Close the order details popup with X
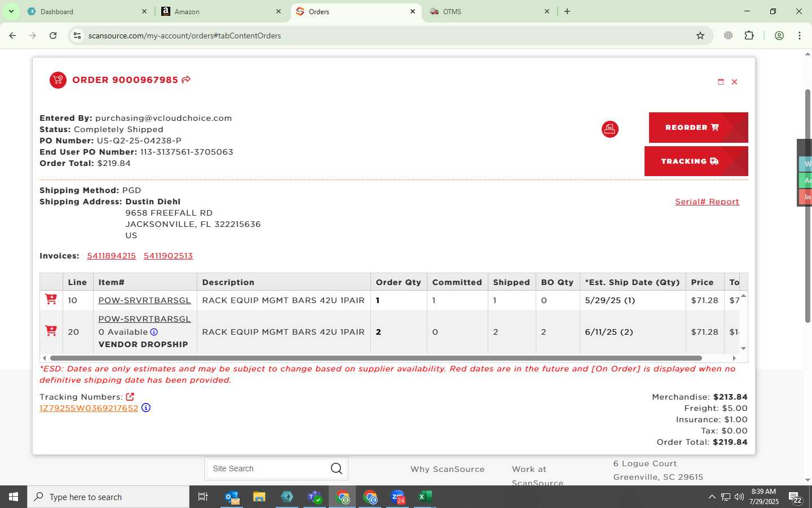812x508 pixels. point(734,82)
